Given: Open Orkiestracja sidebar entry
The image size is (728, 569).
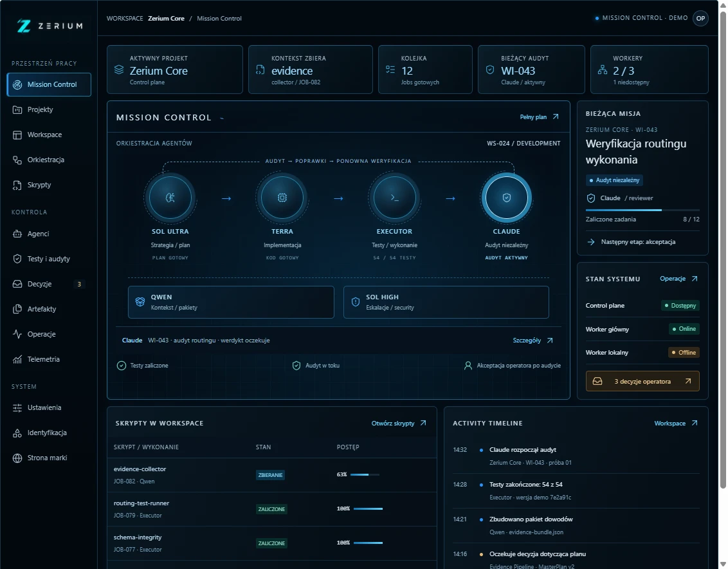Looking at the screenshot, I should tap(49, 160).
